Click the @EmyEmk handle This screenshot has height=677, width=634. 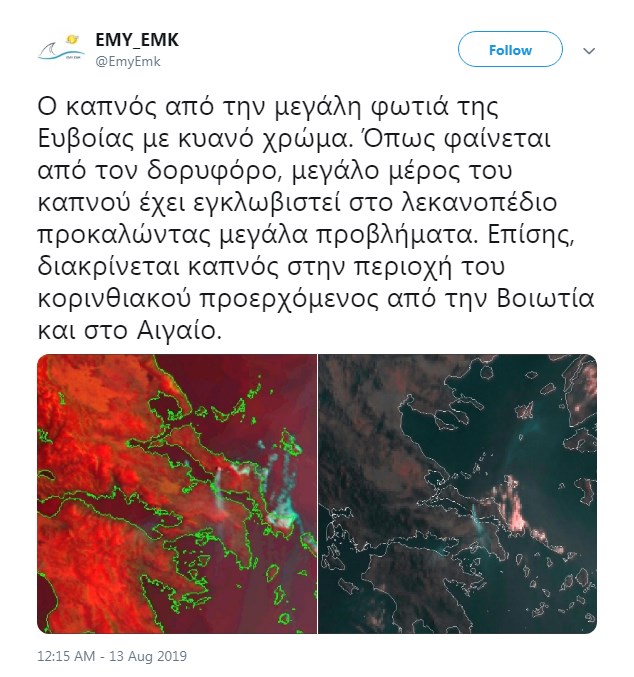tap(128, 61)
